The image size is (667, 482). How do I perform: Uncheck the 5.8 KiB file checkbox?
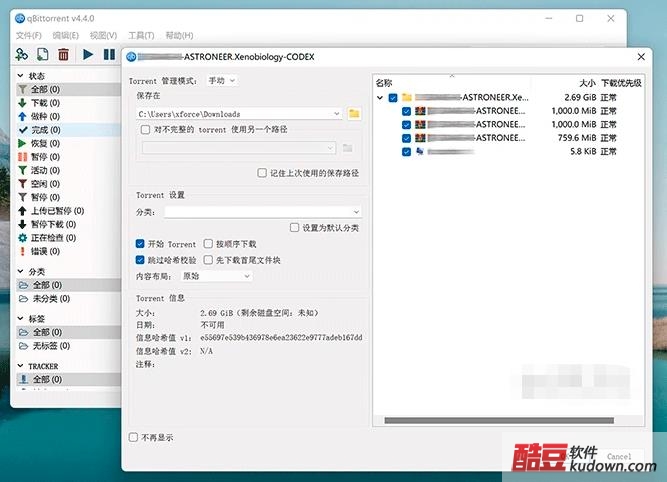pos(406,152)
